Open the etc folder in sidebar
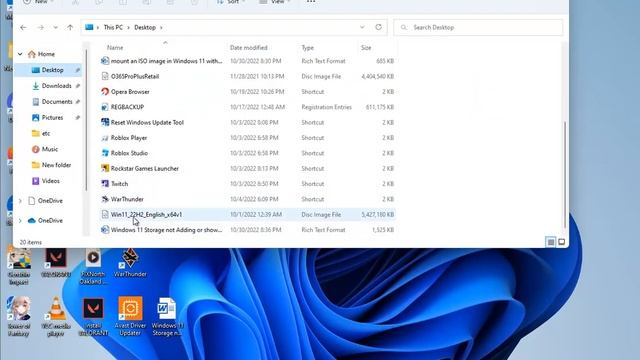This screenshot has width=640, height=360. [x=46, y=133]
